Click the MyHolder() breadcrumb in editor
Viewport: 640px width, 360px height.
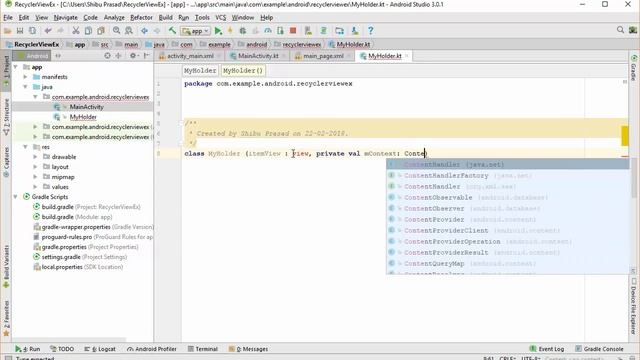[243, 71]
